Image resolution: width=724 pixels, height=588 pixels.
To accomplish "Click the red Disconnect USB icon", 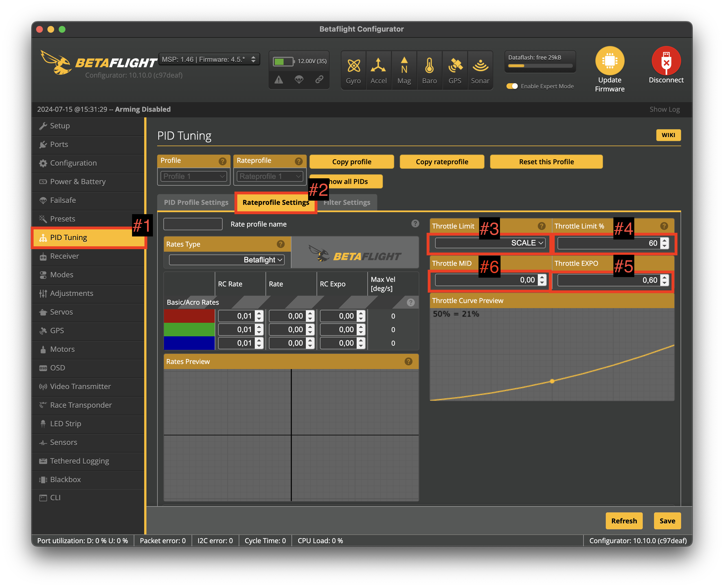I will 666,61.
